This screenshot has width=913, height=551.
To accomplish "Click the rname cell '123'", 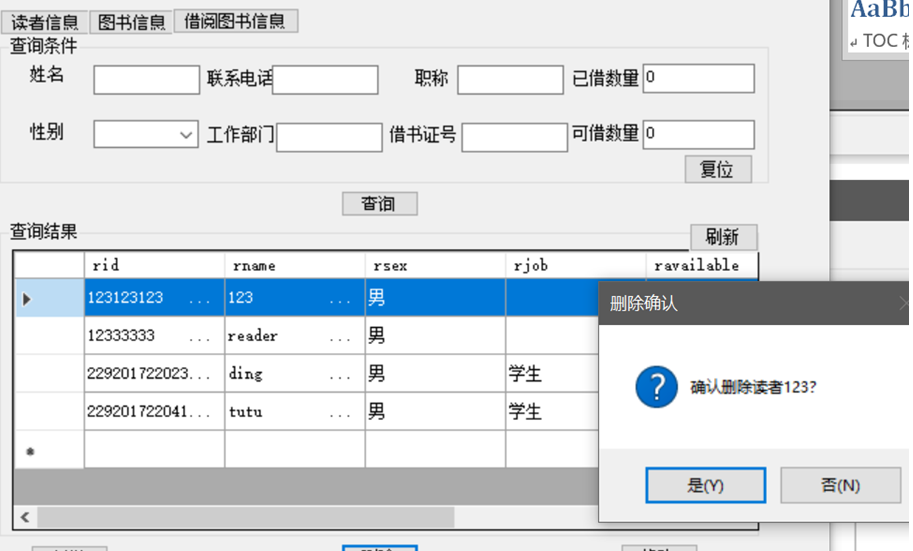I will 295,298.
